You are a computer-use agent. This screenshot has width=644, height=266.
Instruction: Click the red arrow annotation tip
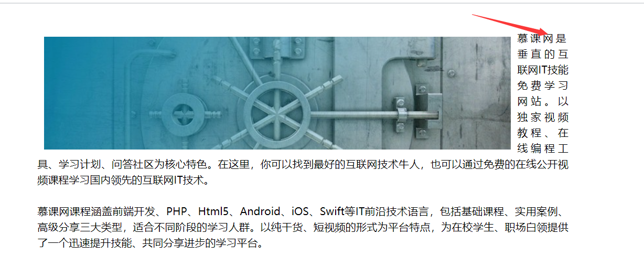click(546, 32)
